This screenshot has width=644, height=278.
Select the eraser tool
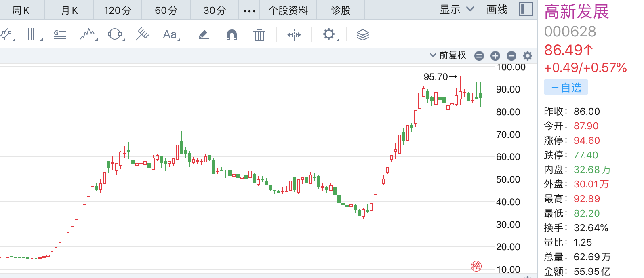204,35
